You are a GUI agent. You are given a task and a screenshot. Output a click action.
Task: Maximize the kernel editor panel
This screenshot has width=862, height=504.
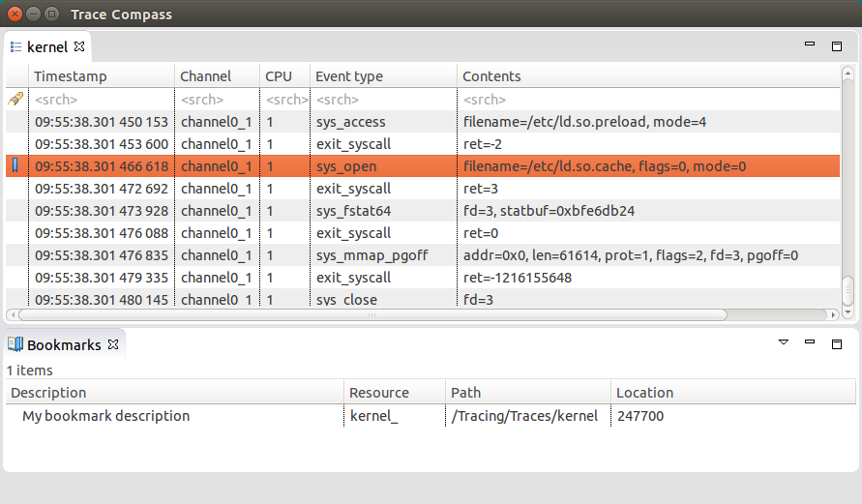pyautogui.click(x=837, y=45)
